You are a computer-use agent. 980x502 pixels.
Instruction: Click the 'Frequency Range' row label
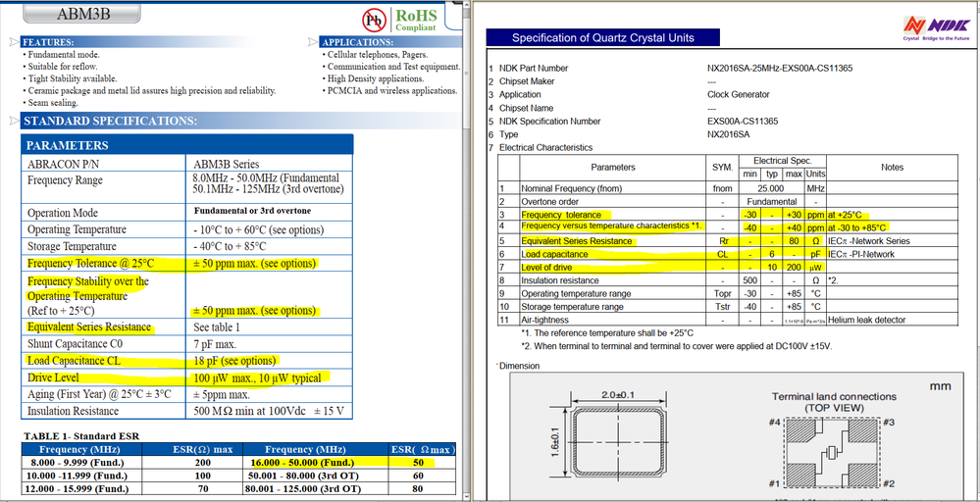pyautogui.click(x=65, y=180)
